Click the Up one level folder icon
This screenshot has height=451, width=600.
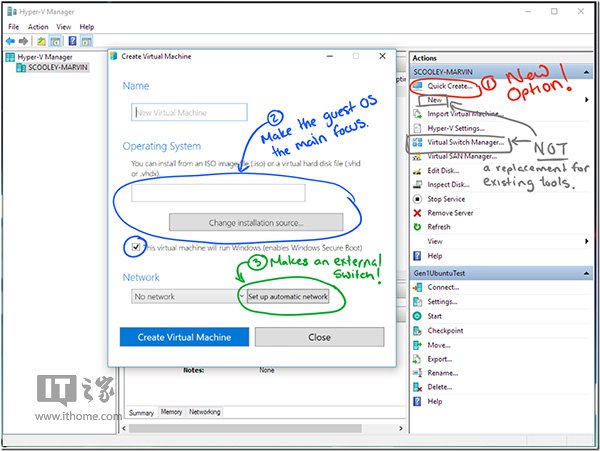[x=41, y=41]
